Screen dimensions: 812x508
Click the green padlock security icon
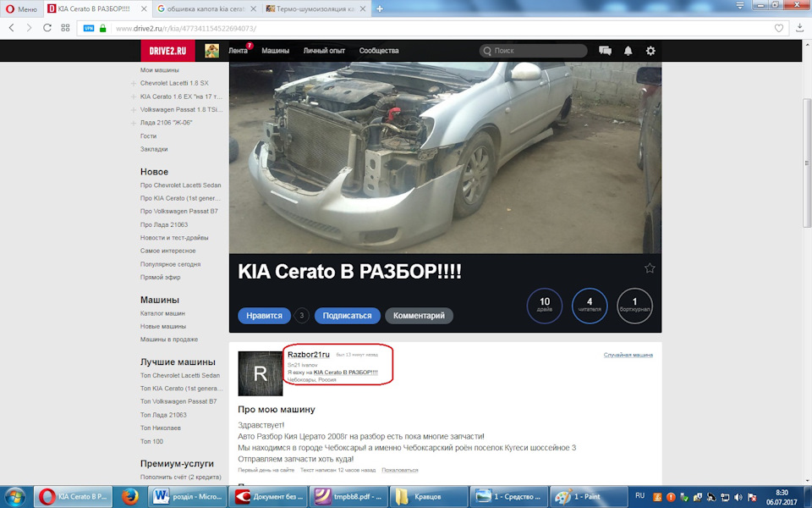(102, 29)
